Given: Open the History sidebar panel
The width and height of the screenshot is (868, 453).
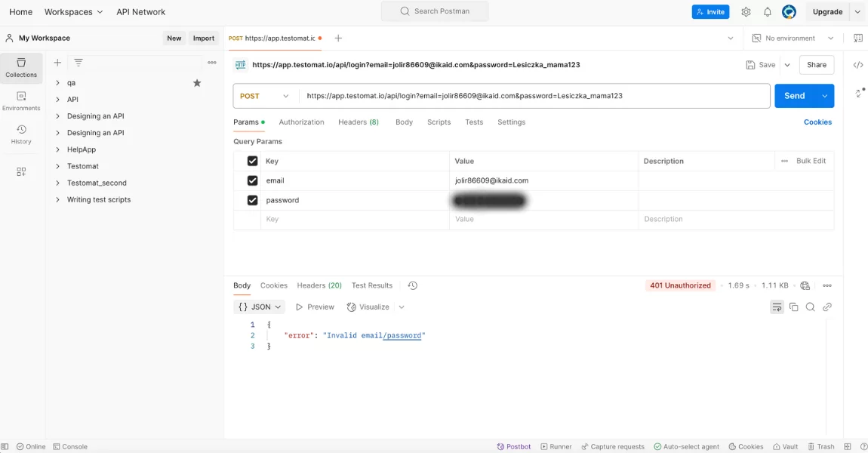Looking at the screenshot, I should pyautogui.click(x=21, y=134).
